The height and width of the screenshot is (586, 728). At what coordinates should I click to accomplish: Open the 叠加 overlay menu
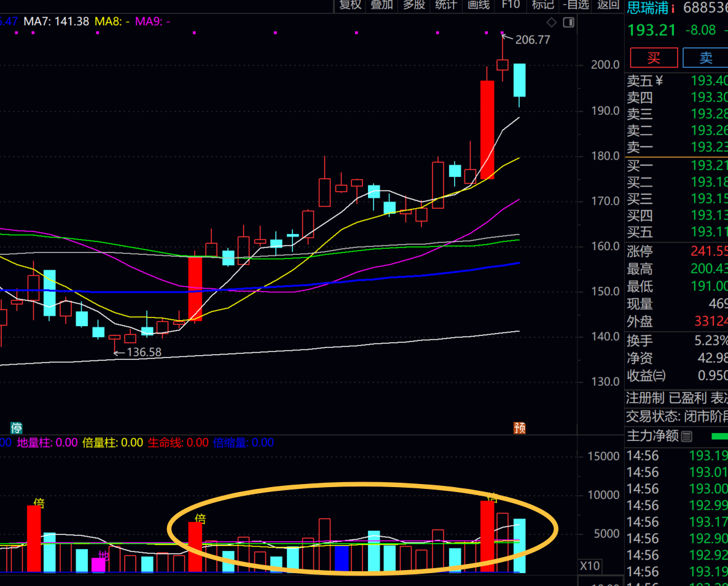tap(382, 5)
